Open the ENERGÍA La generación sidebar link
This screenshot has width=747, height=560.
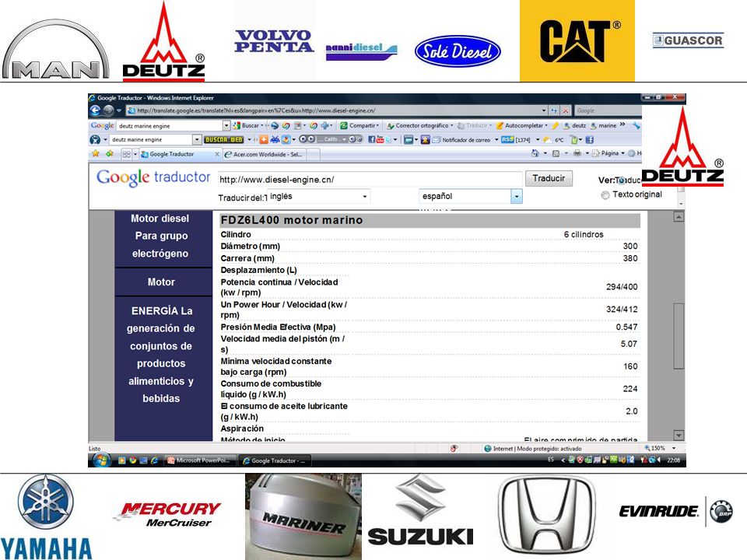tap(161, 355)
